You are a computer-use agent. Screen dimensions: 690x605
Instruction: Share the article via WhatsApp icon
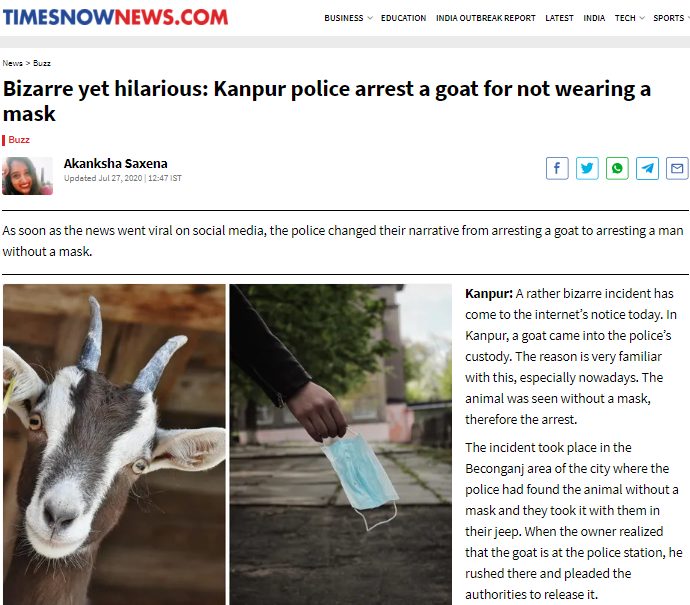617,168
